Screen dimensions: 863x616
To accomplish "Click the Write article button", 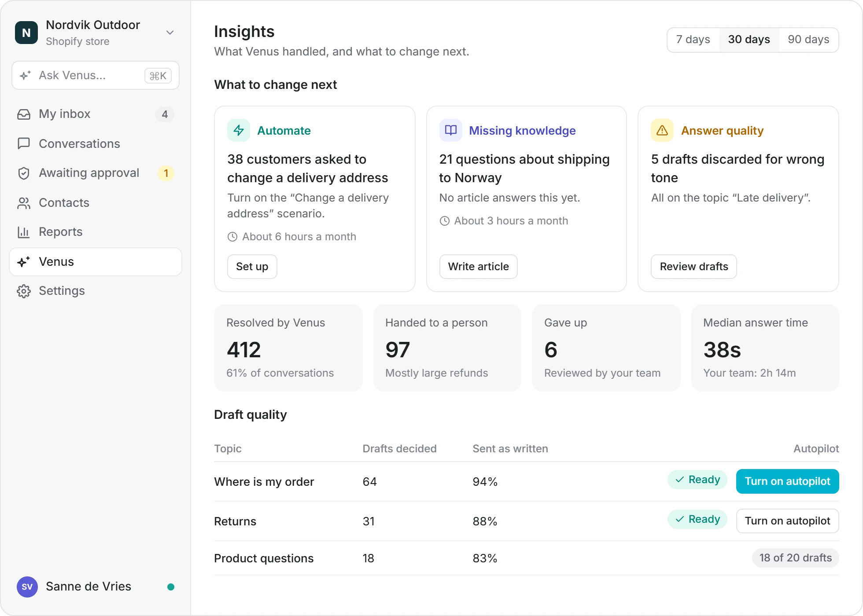I will click(479, 267).
